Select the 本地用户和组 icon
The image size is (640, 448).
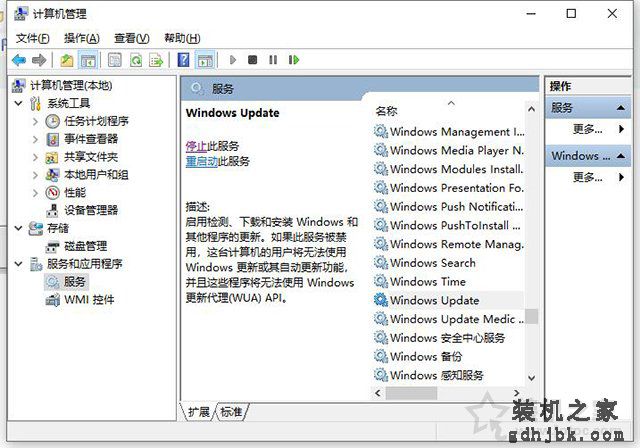(52, 175)
